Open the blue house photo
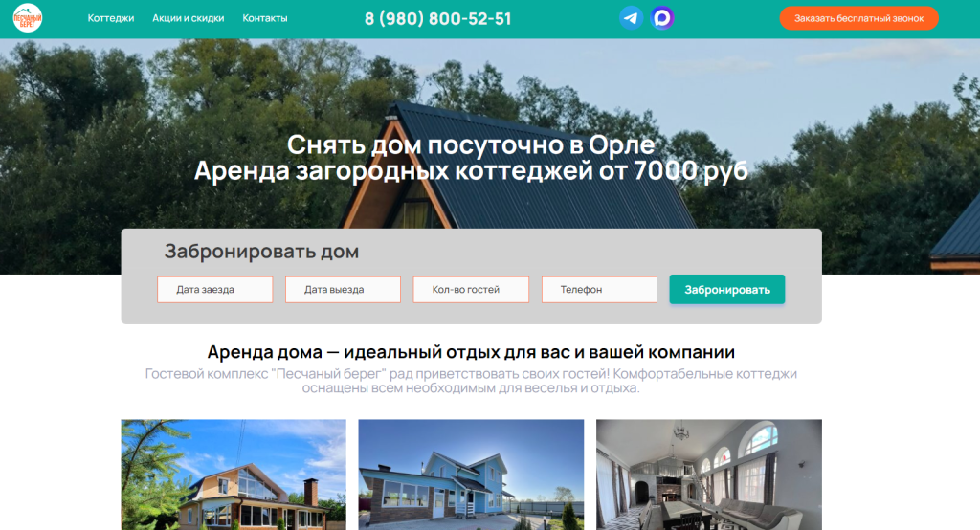Viewport: 980px width, 530px height. click(x=471, y=475)
